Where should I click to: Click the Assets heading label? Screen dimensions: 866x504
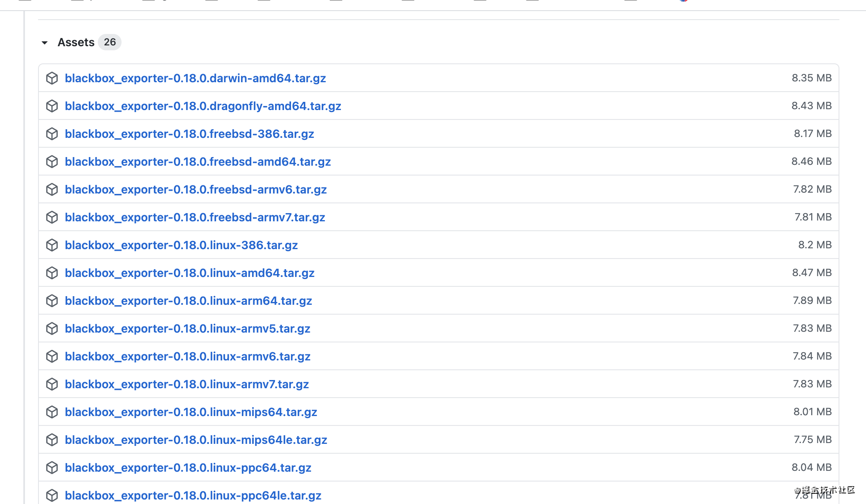[76, 42]
